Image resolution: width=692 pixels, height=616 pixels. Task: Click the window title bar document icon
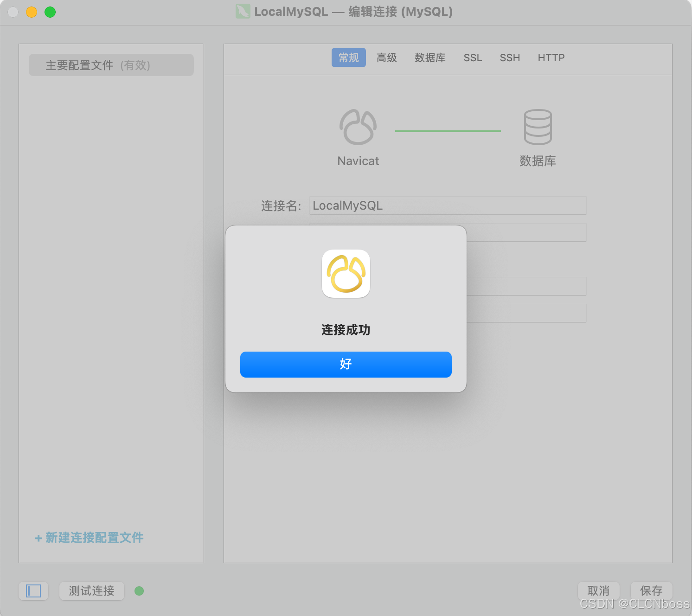tap(243, 11)
